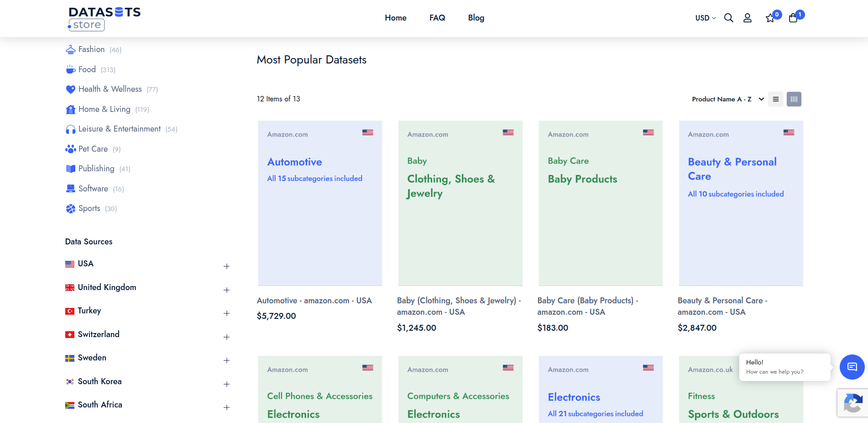
Task: Expand the Sweden data source
Action: pos(226,360)
